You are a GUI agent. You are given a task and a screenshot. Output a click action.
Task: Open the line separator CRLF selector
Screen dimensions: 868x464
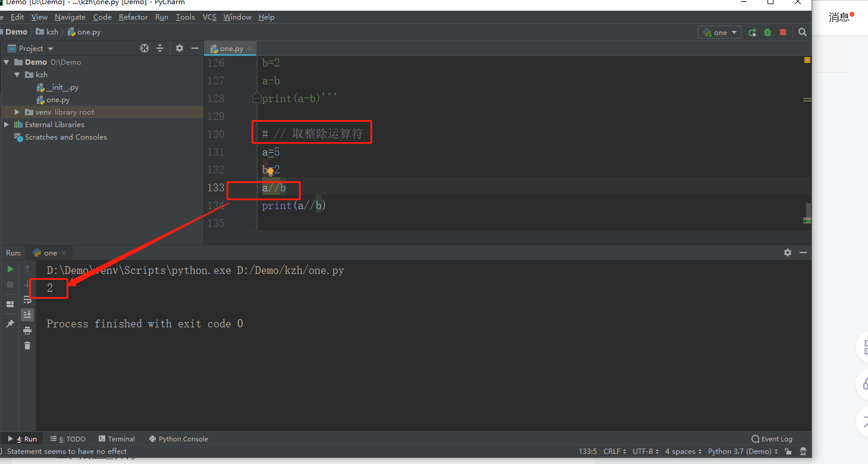tap(614, 451)
